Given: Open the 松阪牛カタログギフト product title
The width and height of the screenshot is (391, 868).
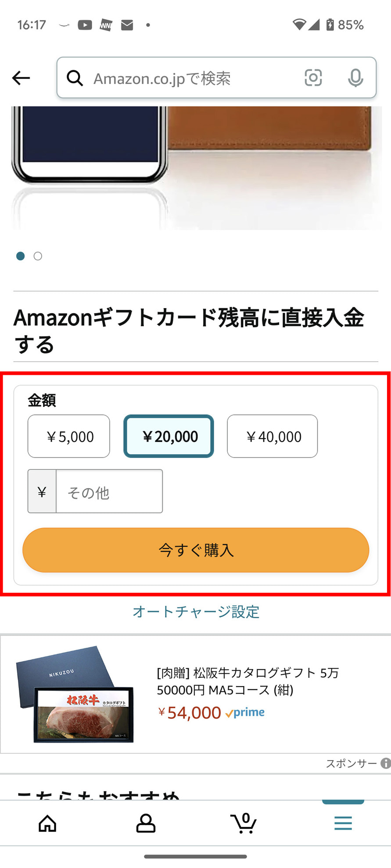Looking at the screenshot, I should [x=248, y=681].
